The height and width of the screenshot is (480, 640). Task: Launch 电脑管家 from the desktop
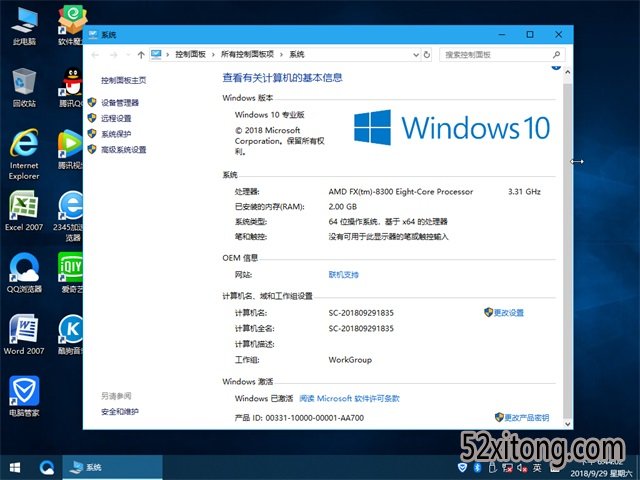pos(24,396)
